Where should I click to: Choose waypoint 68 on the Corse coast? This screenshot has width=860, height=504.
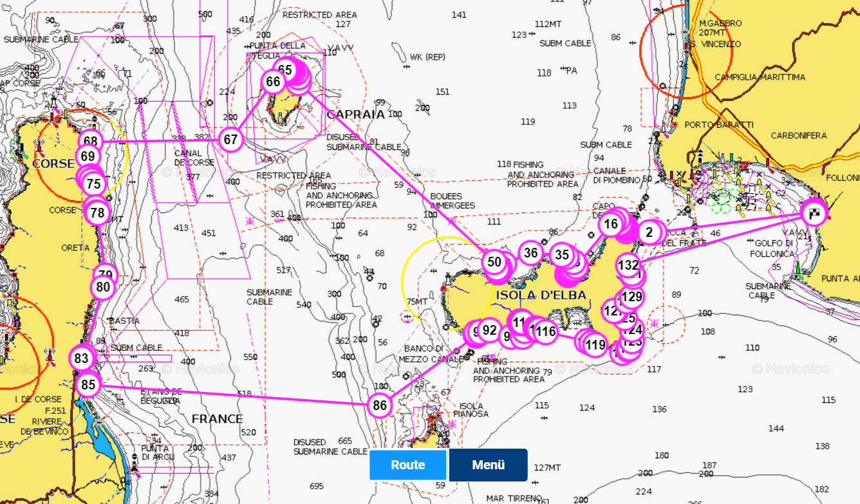(90, 141)
